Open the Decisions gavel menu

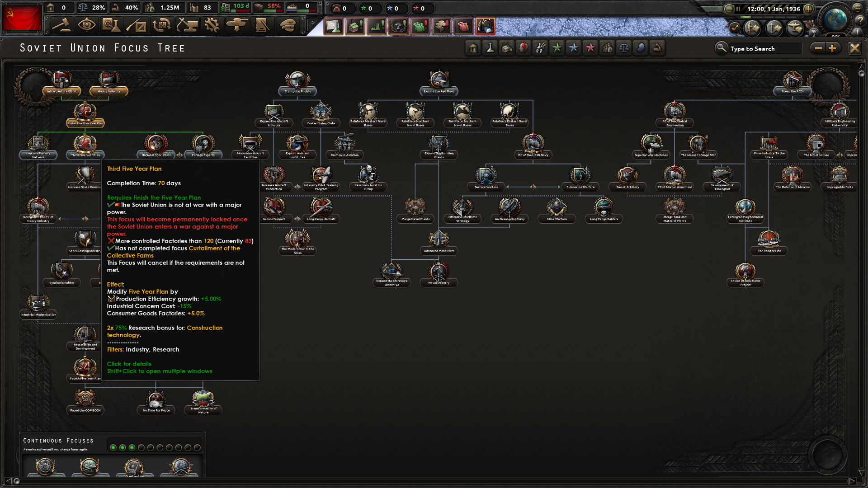[x=61, y=25]
